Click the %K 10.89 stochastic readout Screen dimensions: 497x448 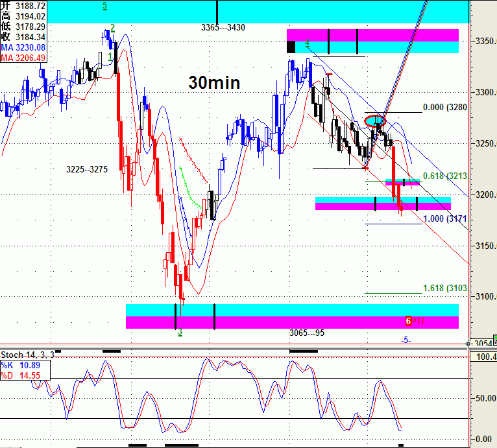point(25,365)
